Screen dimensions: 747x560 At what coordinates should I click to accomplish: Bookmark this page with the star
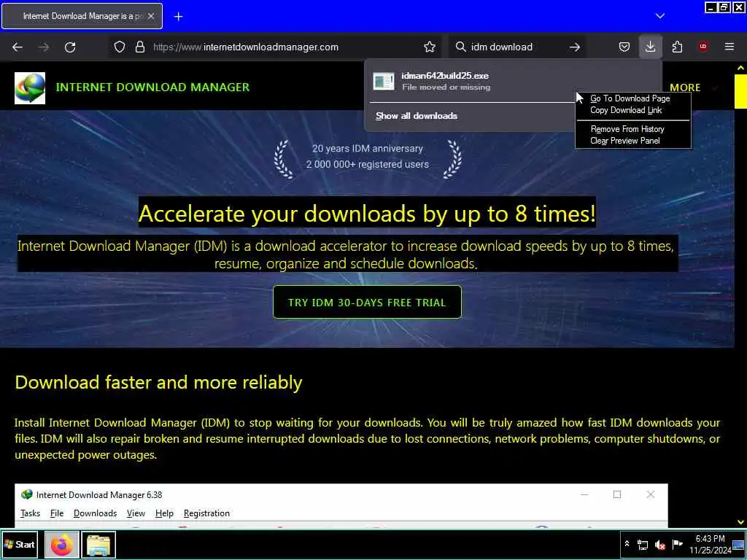tap(430, 47)
